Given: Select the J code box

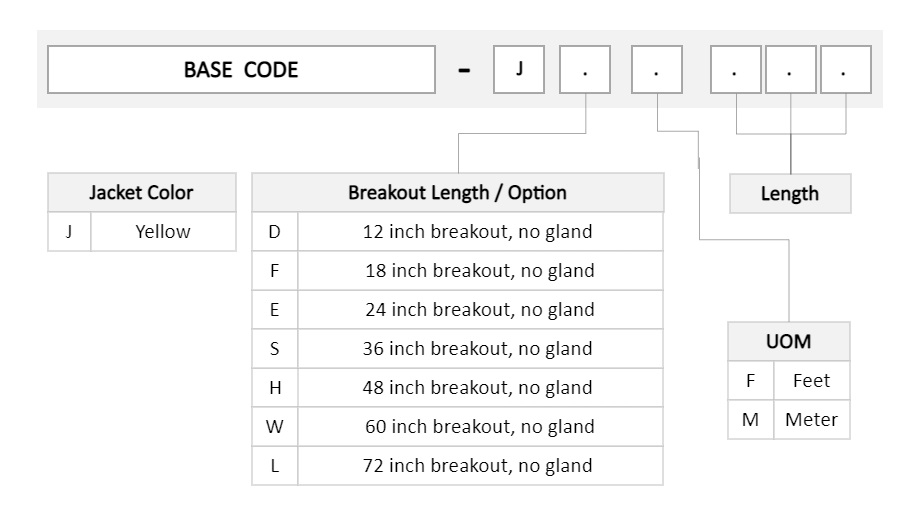Looking at the screenshot, I should pyautogui.click(x=519, y=70).
